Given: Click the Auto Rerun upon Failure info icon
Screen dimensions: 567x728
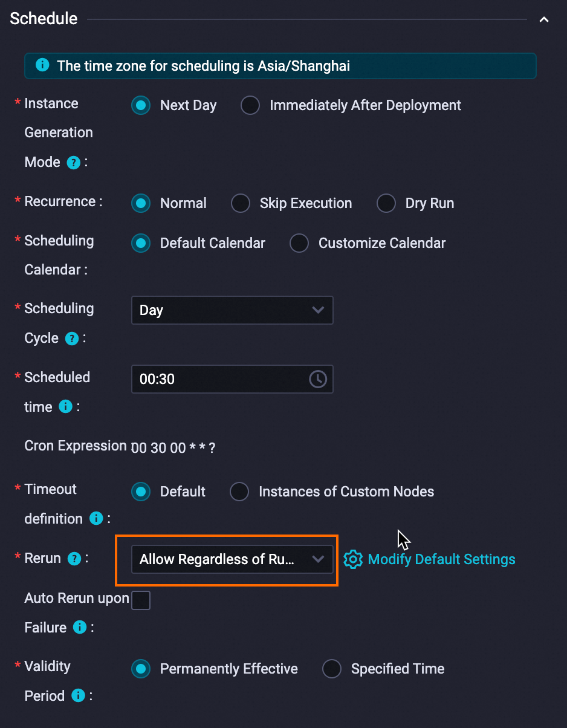Looking at the screenshot, I should [x=79, y=628].
